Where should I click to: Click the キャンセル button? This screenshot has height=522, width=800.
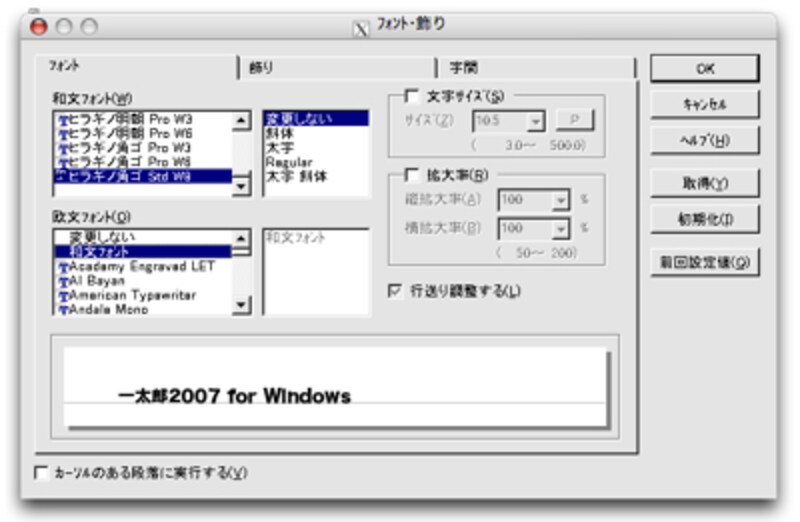coord(705,105)
